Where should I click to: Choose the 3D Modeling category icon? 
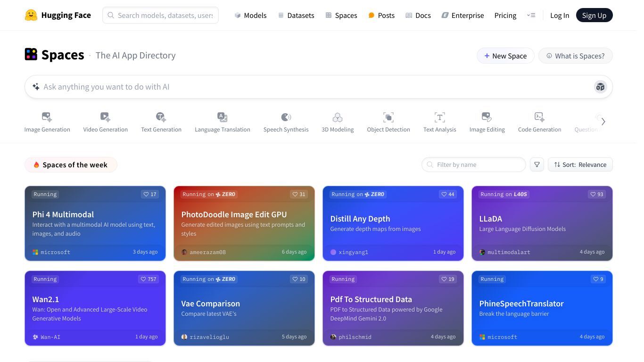tap(338, 117)
